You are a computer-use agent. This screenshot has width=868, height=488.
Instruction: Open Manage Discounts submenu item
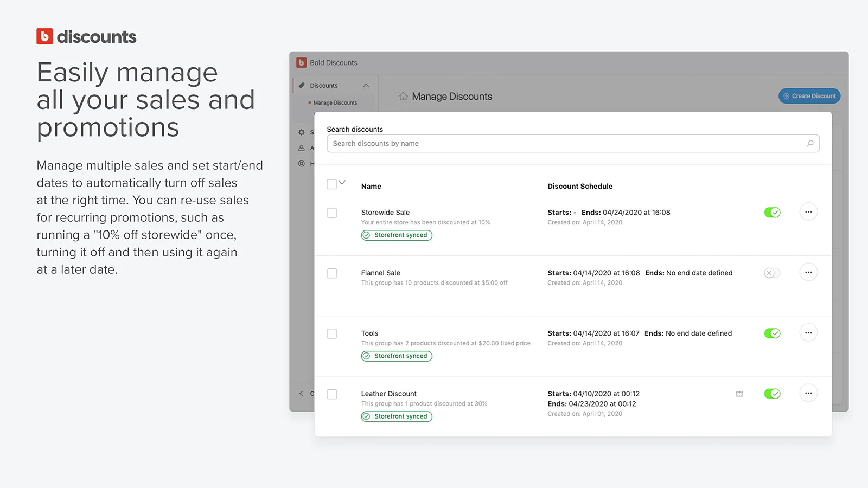pos(335,103)
